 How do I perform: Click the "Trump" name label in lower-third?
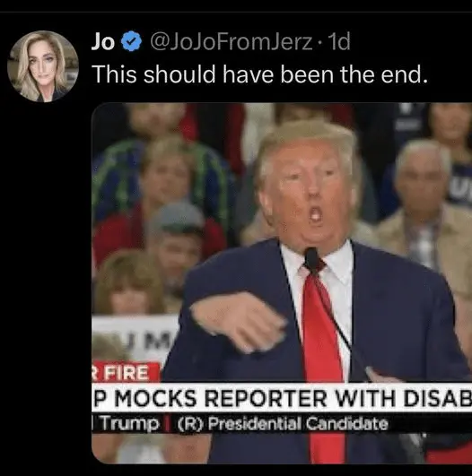coord(130,423)
